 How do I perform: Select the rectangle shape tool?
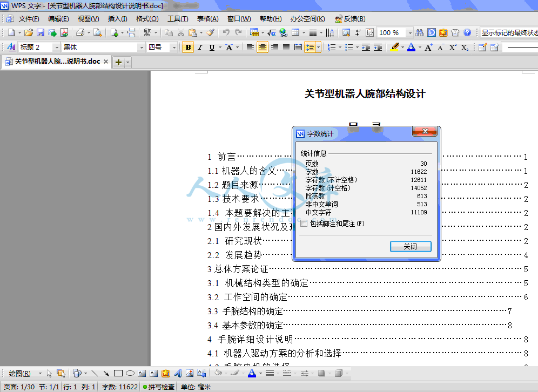click(x=118, y=373)
